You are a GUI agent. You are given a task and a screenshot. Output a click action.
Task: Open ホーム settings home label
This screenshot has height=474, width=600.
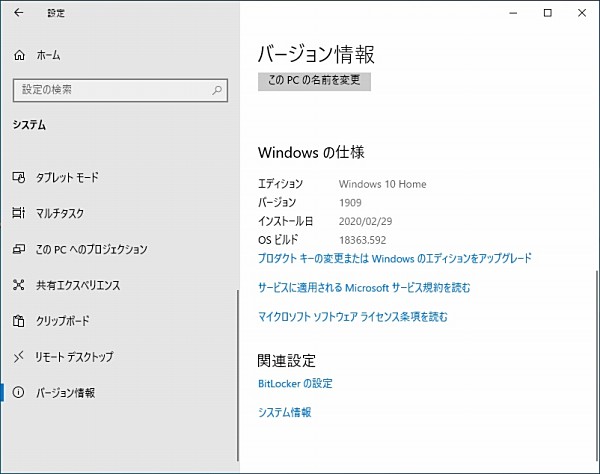coord(48,55)
